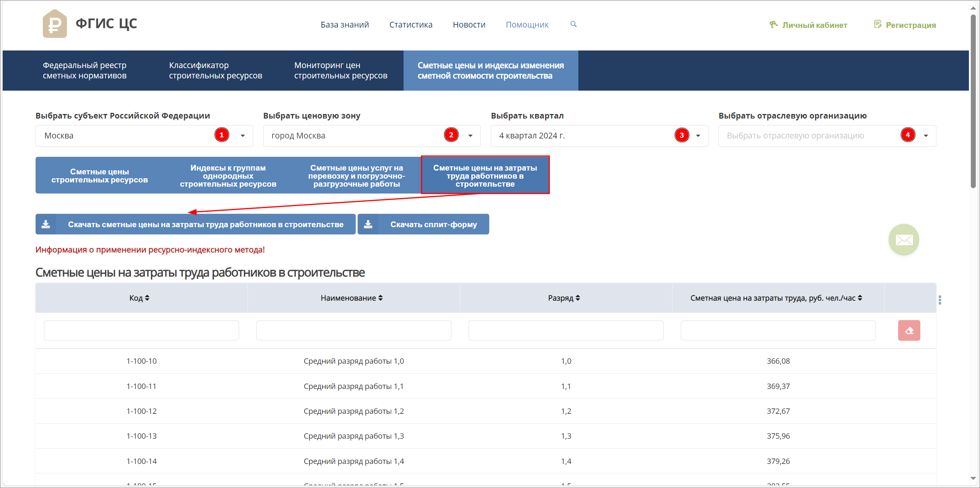Click download icon for labor cost prices
980x488 pixels.
[x=46, y=224]
